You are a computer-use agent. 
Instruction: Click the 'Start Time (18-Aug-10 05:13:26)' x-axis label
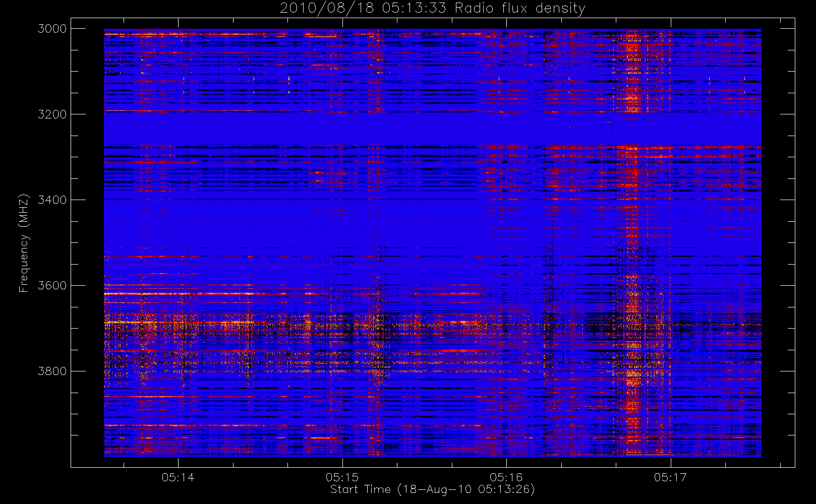pyautogui.click(x=433, y=489)
